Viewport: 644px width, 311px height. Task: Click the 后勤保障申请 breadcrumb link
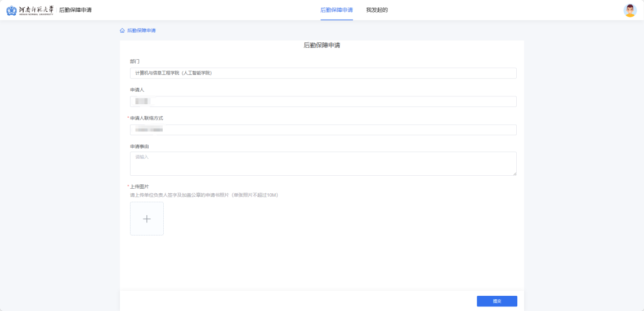[141, 30]
